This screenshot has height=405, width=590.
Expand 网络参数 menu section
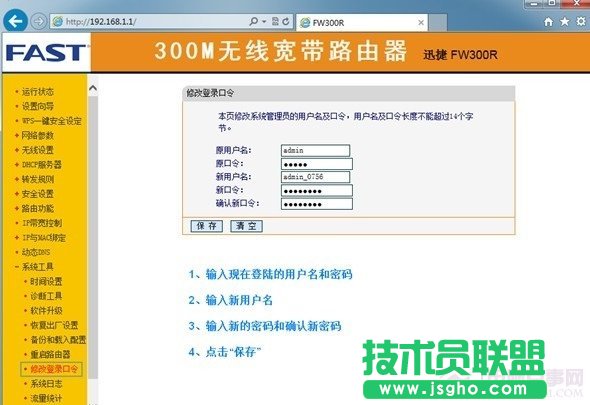[x=38, y=136]
